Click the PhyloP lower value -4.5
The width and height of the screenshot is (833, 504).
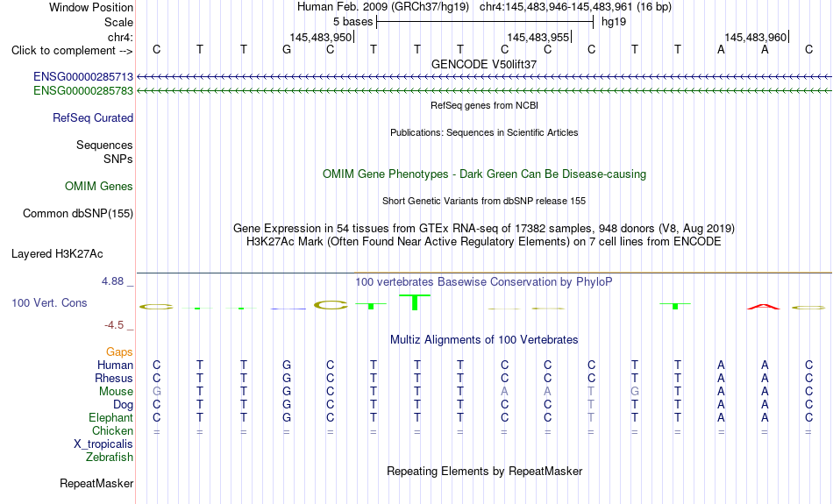[114, 325]
